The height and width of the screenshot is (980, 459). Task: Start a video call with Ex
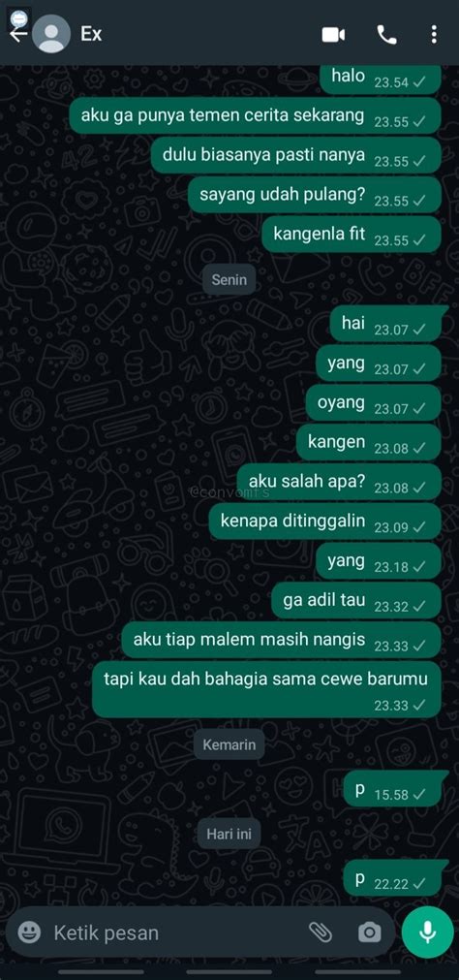(x=333, y=35)
